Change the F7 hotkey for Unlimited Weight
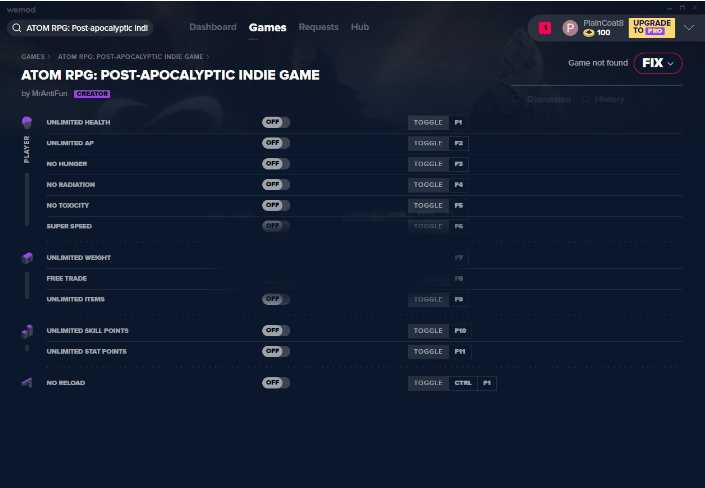The height and width of the screenshot is (488, 705). 459,258
